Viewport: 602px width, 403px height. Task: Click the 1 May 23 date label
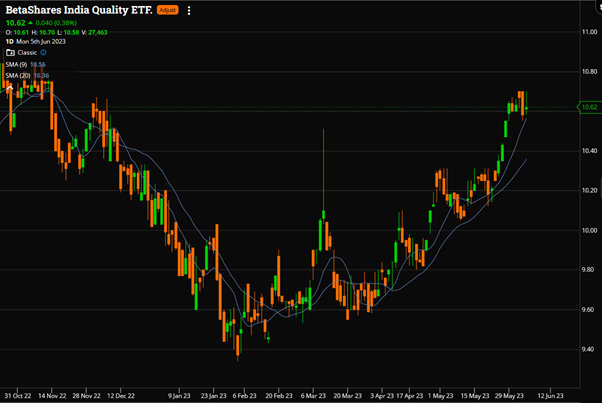pos(440,396)
